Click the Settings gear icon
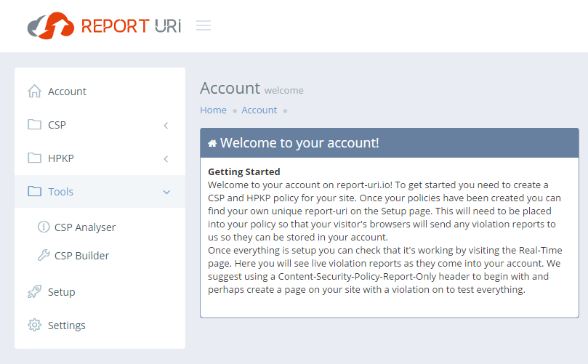588x364 pixels. pos(34,325)
